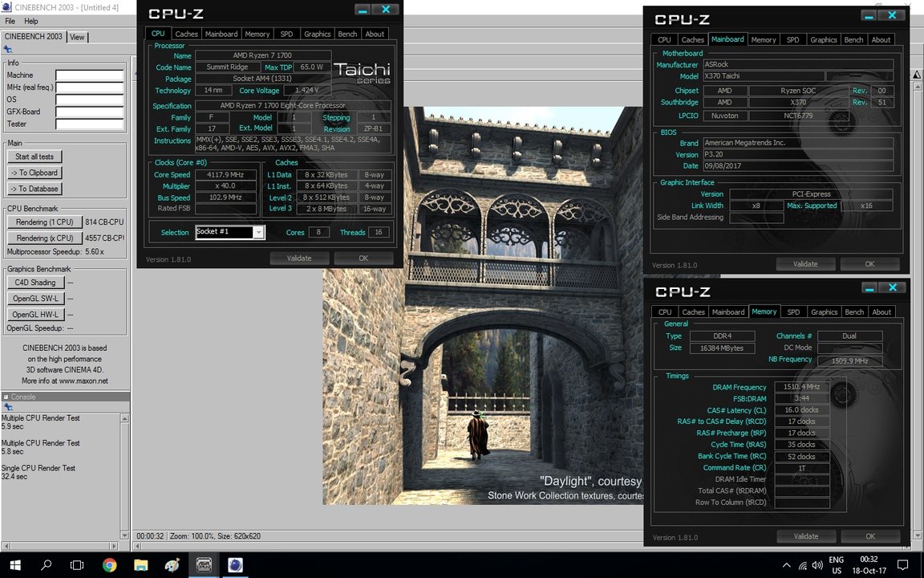
Task: Click the pin icon under the CINEBENCH 2003 tab
Action: [8, 50]
